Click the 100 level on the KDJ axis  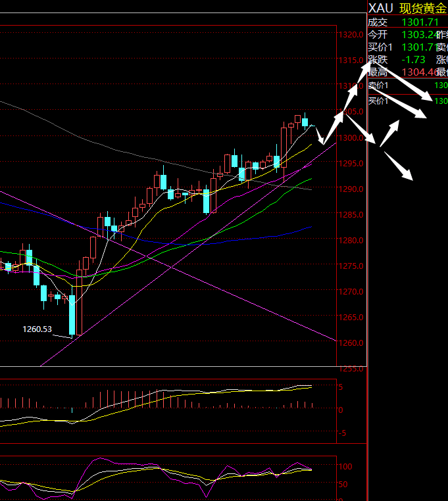tap(345, 467)
